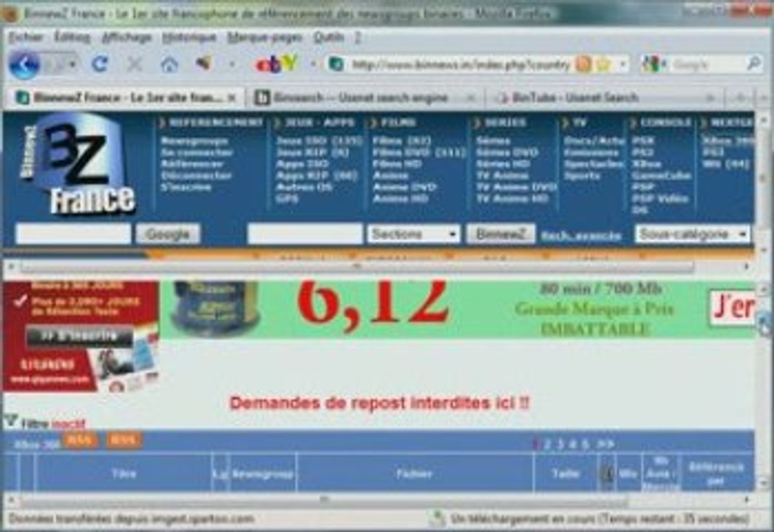Click the Google query field on the site

(73, 234)
